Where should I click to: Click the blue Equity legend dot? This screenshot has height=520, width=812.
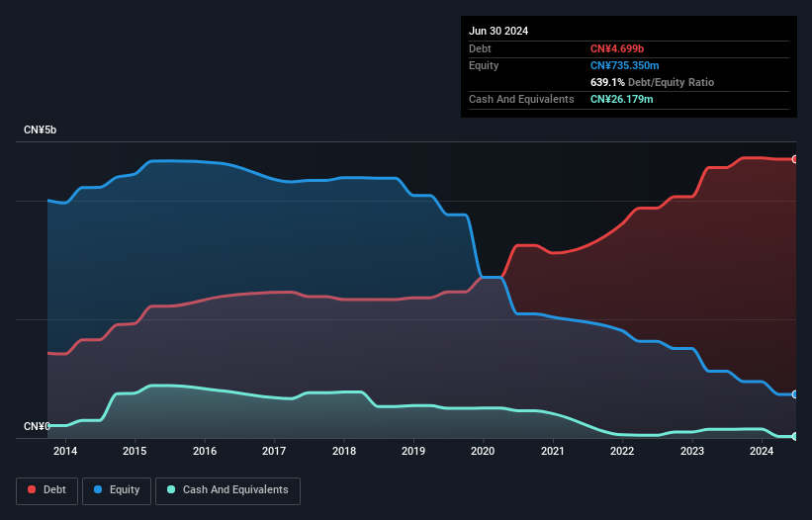(98, 489)
